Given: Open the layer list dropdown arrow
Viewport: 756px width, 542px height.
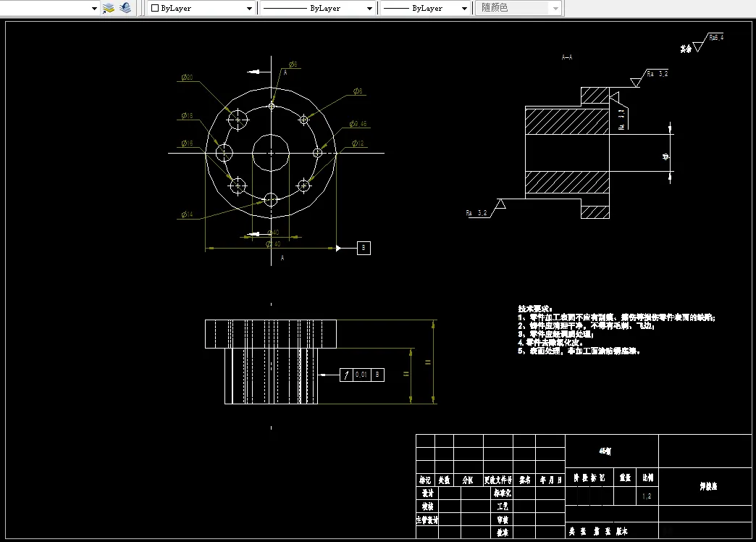Looking at the screenshot, I should tap(94, 8).
